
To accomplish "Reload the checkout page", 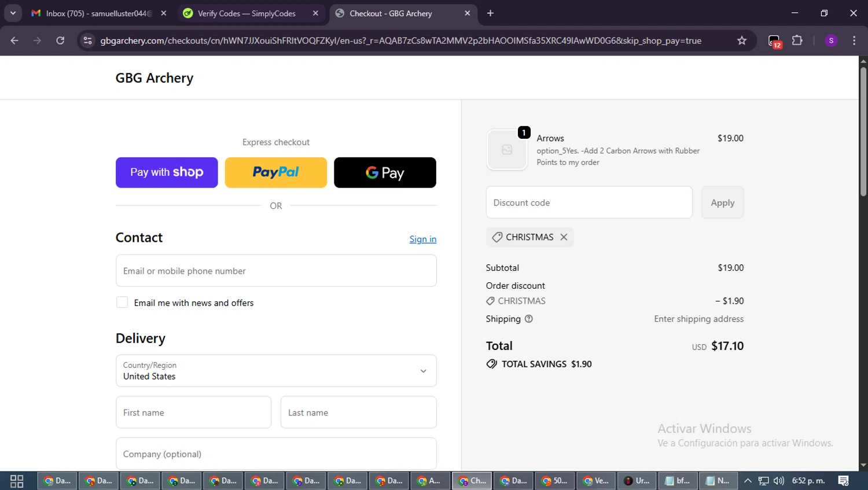I will 60,40.
